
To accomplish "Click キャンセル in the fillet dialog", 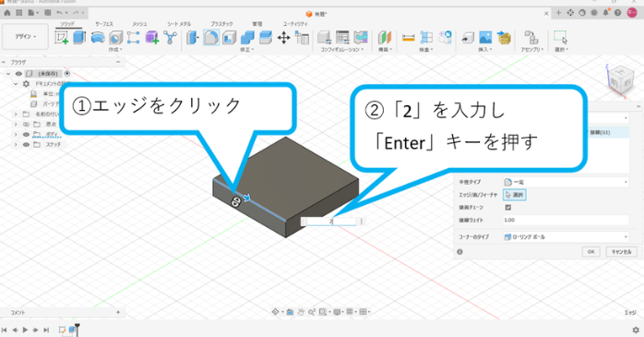I will coord(622,252).
